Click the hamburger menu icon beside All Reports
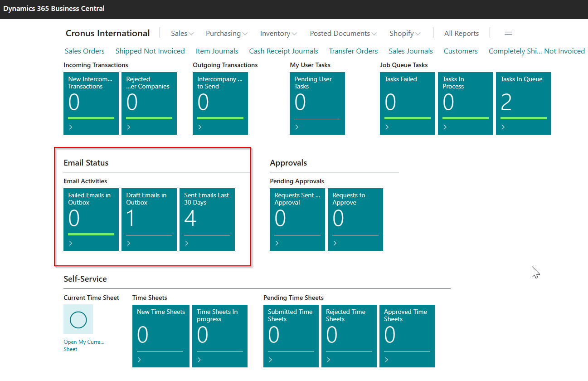Image resolution: width=588 pixels, height=381 pixels. [x=508, y=33]
